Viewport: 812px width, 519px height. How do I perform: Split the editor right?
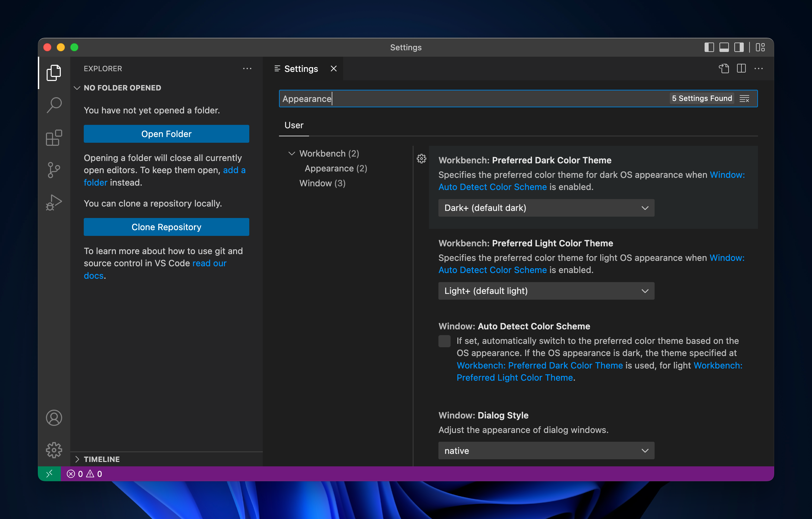(x=741, y=69)
